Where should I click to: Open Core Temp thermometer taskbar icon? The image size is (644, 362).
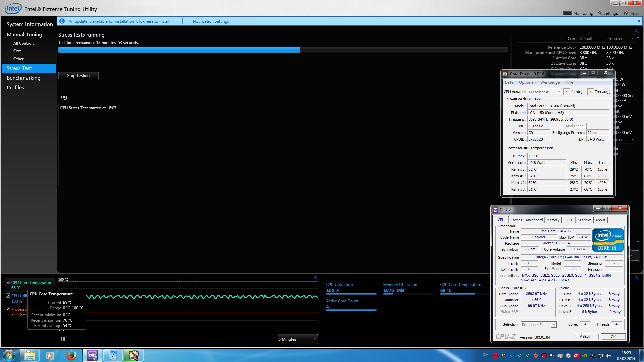tap(133, 355)
